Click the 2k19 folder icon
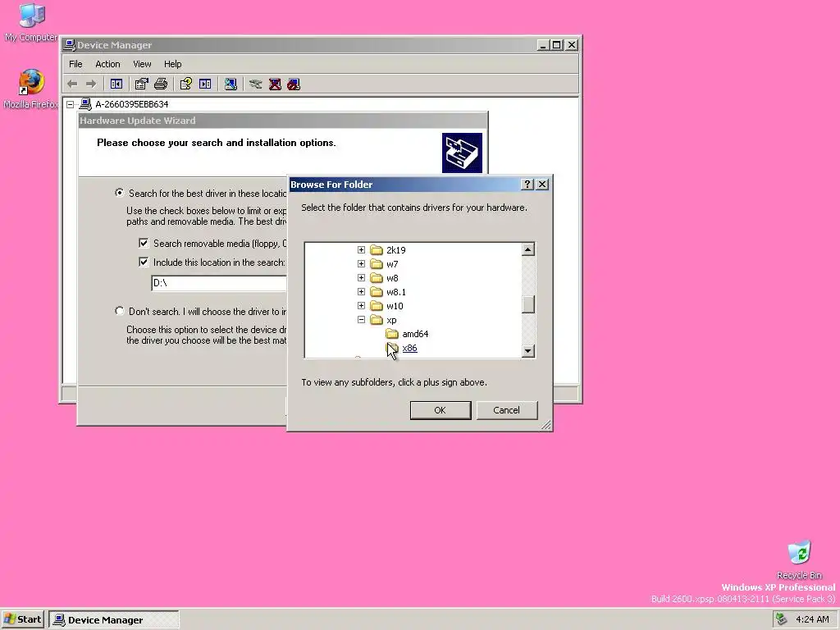 [377, 250]
